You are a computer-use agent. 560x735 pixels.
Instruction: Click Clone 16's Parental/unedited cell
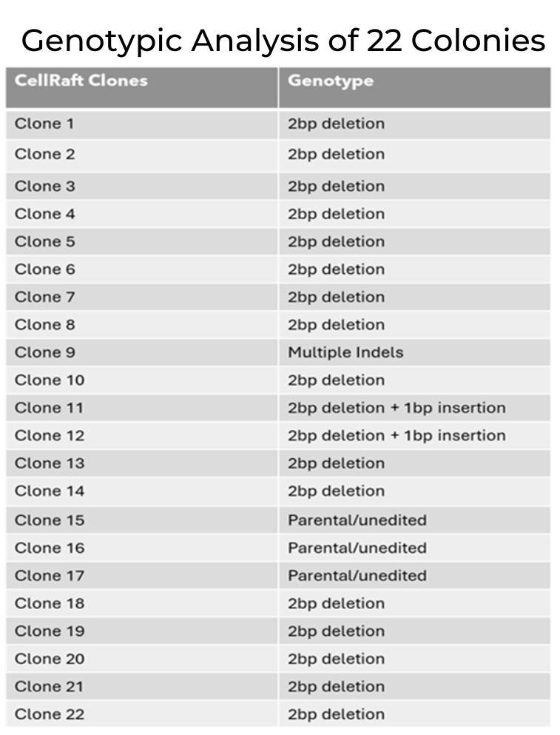[x=414, y=548]
